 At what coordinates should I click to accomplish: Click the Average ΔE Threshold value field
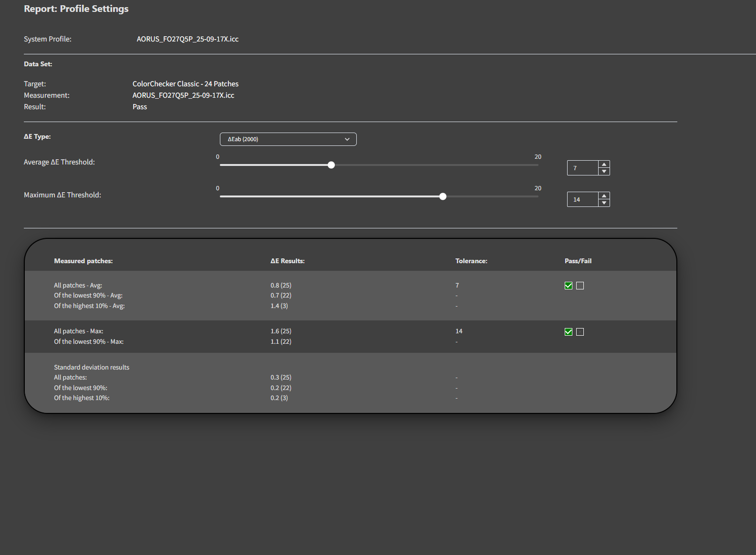[583, 168]
